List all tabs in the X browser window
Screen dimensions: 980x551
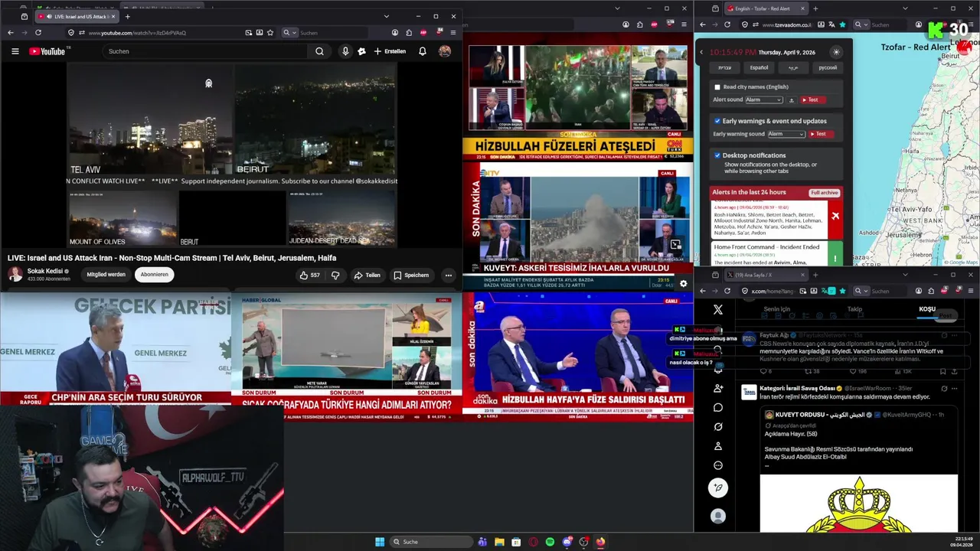(x=906, y=275)
